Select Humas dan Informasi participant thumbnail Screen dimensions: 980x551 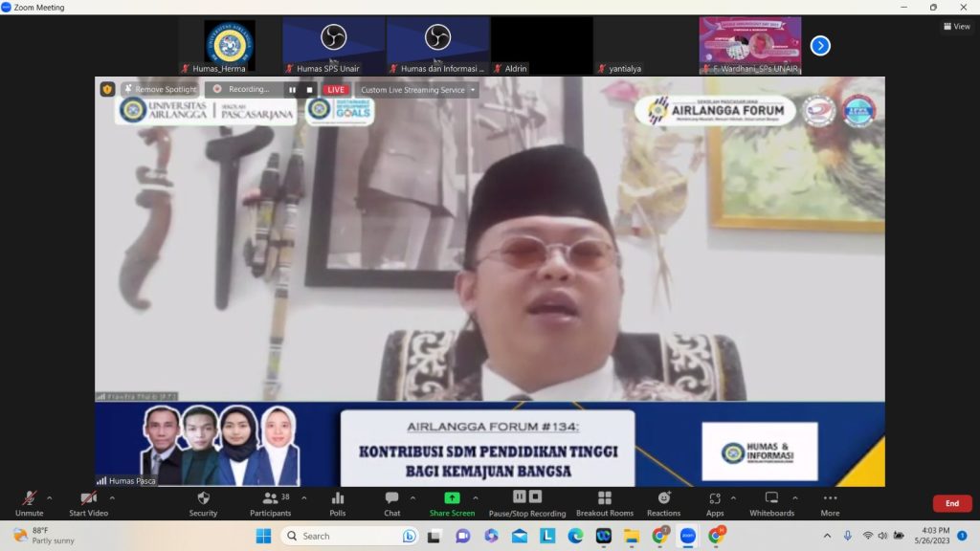coord(437,46)
